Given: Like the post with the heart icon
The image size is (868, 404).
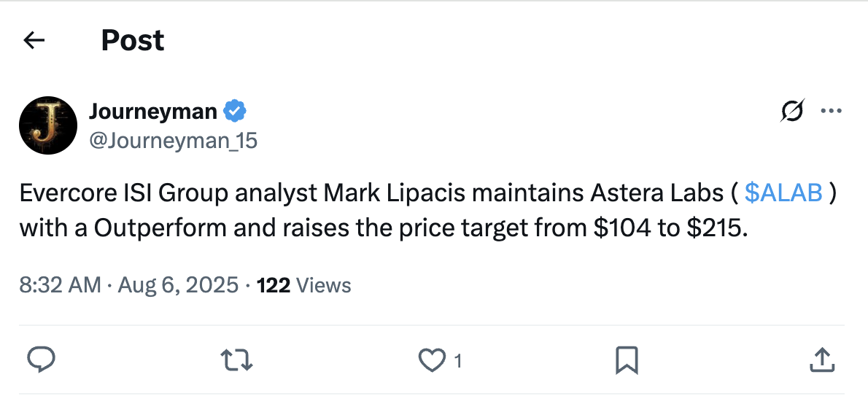Looking at the screenshot, I should pos(431,360).
